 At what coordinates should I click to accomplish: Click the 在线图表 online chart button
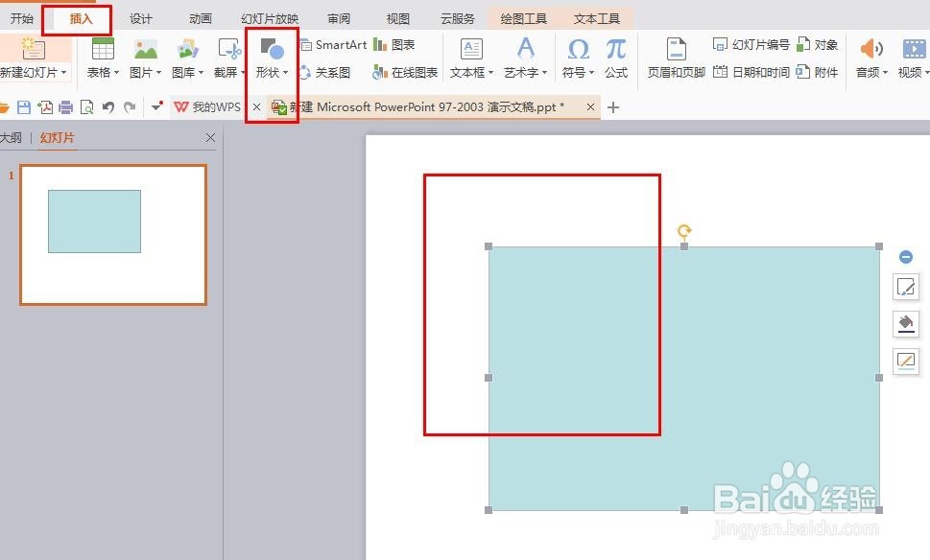click(x=405, y=73)
